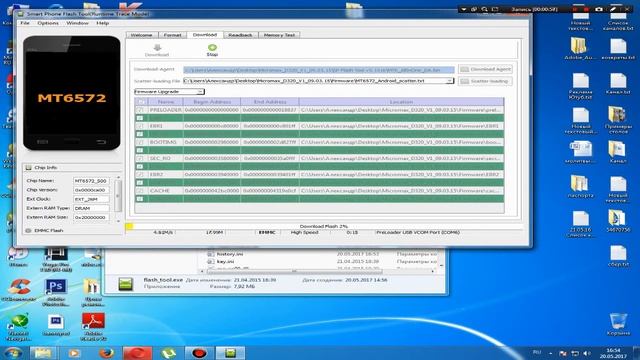This screenshot has width=640, height=360.
Task: Click the Scatter-loading browse button
Action: 485,81
